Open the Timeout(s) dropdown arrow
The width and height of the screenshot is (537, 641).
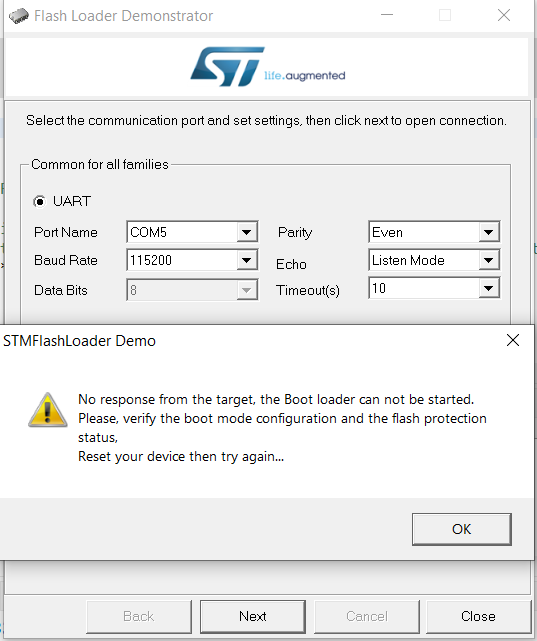pyautogui.click(x=488, y=288)
